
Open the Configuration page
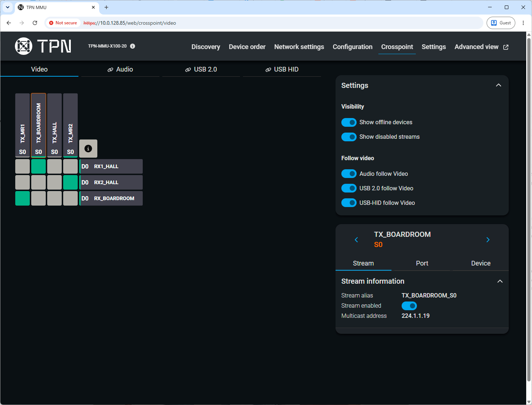click(353, 47)
